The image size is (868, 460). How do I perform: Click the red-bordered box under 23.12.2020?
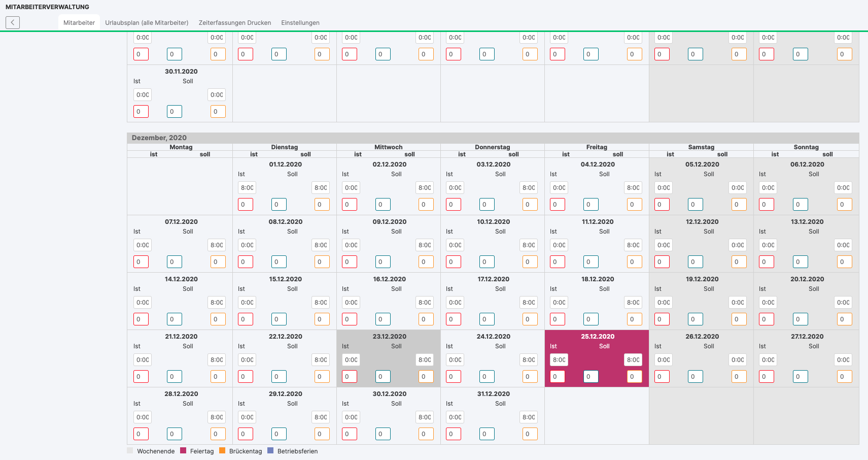click(349, 377)
